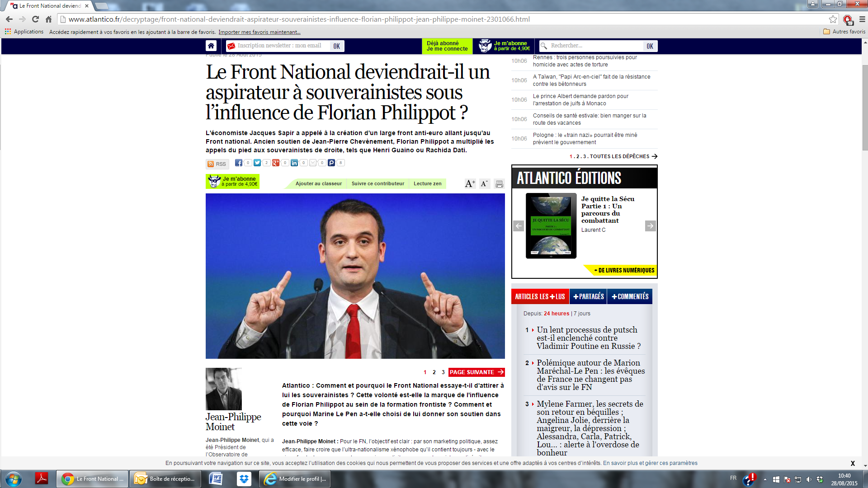The width and height of the screenshot is (868, 488).
Task: Click the browser forward arrow
Action: click(22, 19)
